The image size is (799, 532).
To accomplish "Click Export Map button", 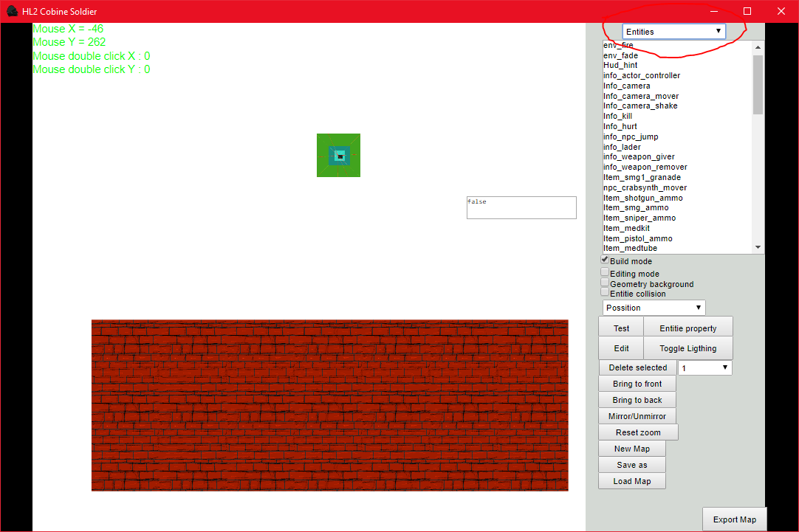I will (x=734, y=519).
